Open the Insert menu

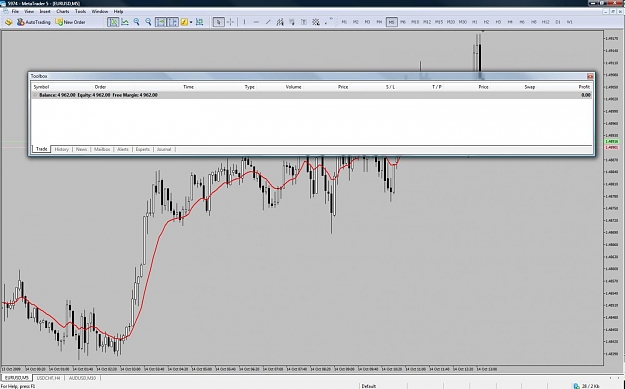(45, 12)
